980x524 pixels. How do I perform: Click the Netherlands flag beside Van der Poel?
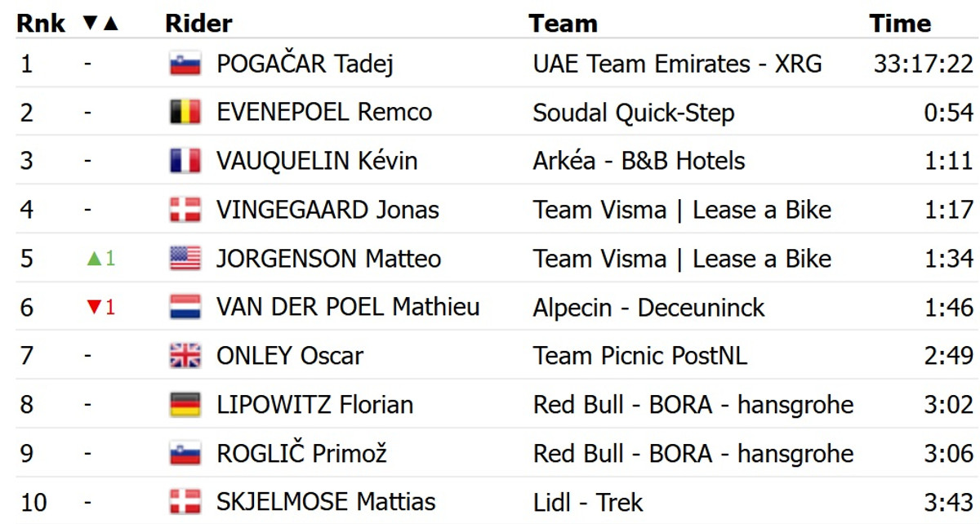pos(185,308)
